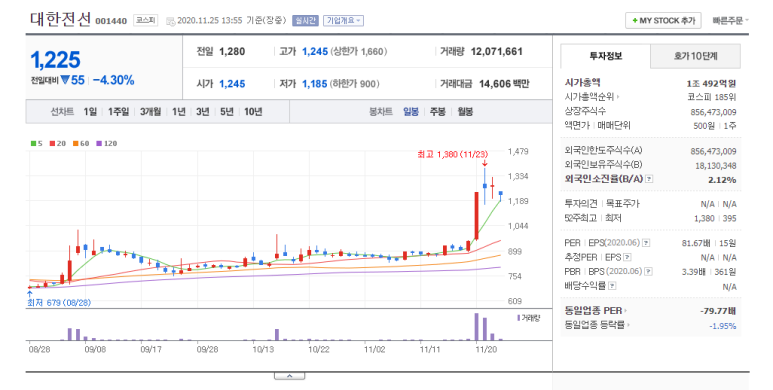Select the 3년 line chart range
Screen dimensions: 773x390
click(x=203, y=112)
